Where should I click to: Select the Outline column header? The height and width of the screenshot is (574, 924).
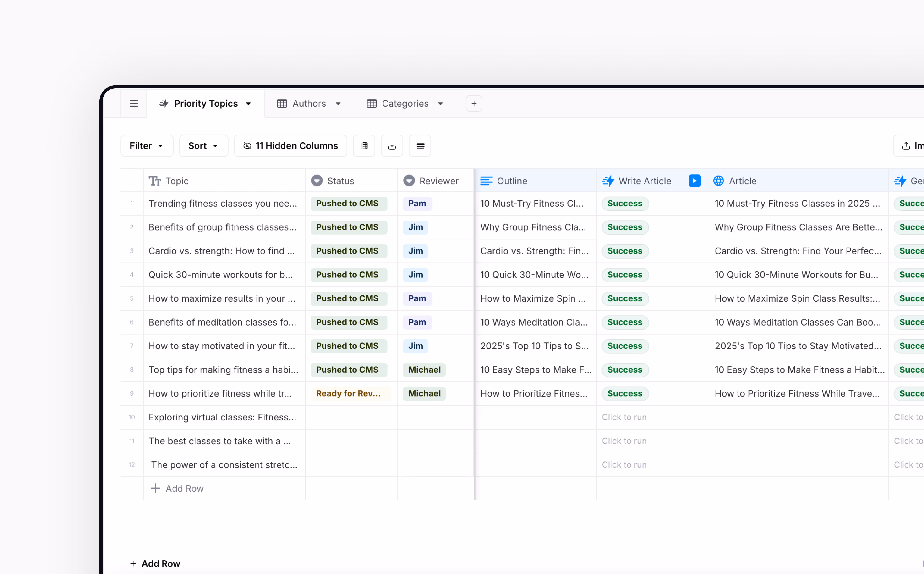tap(536, 181)
